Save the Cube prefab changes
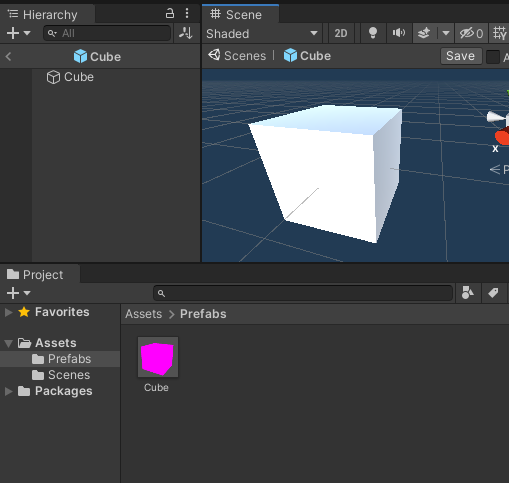This screenshot has width=509, height=483. coord(461,56)
